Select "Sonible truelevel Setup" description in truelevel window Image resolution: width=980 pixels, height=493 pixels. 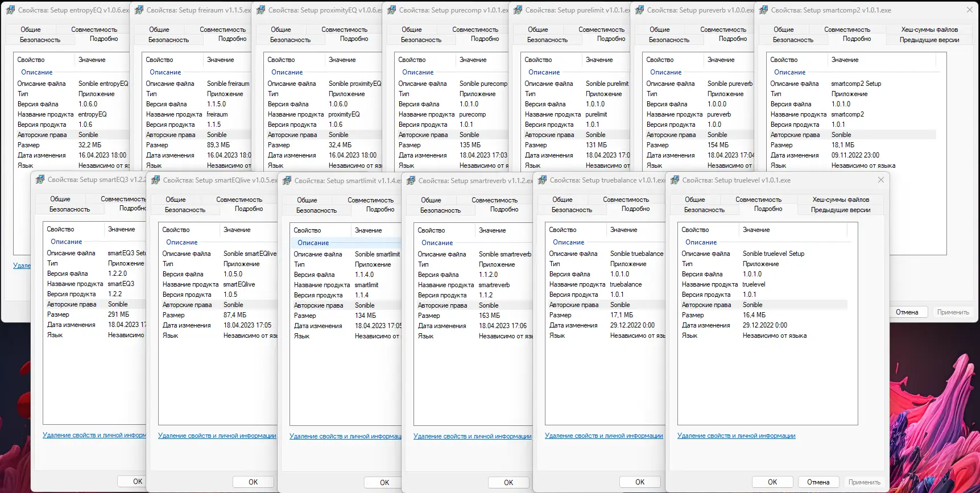coord(774,254)
